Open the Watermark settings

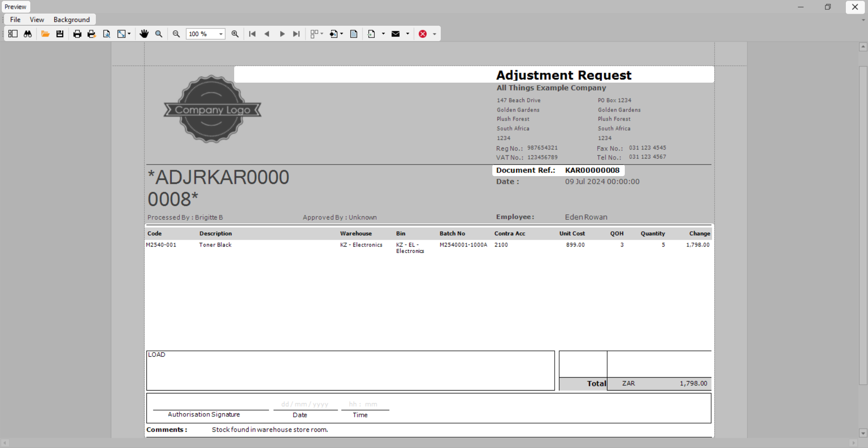click(354, 34)
